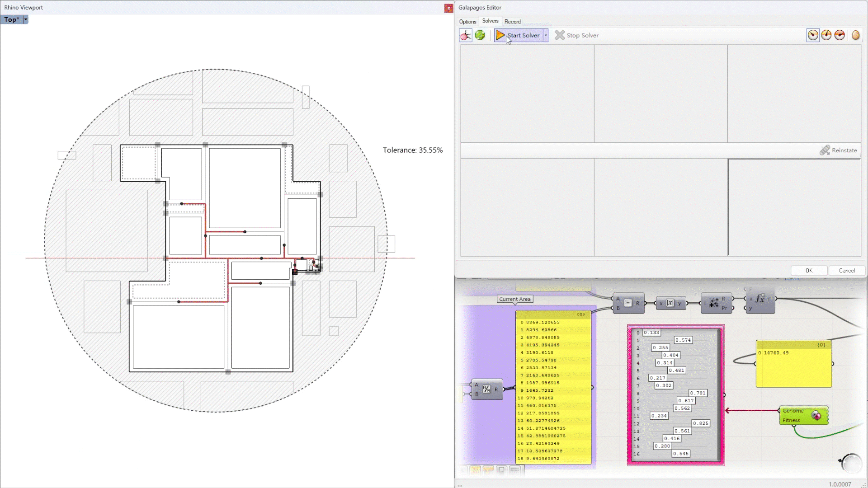Open the Options tab
The height and width of the screenshot is (488, 868).
tap(467, 21)
